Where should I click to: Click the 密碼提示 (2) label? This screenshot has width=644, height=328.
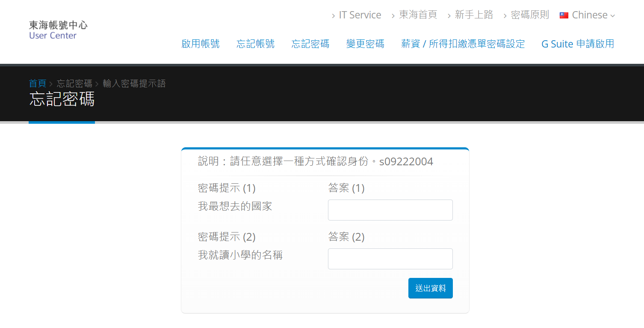(227, 237)
